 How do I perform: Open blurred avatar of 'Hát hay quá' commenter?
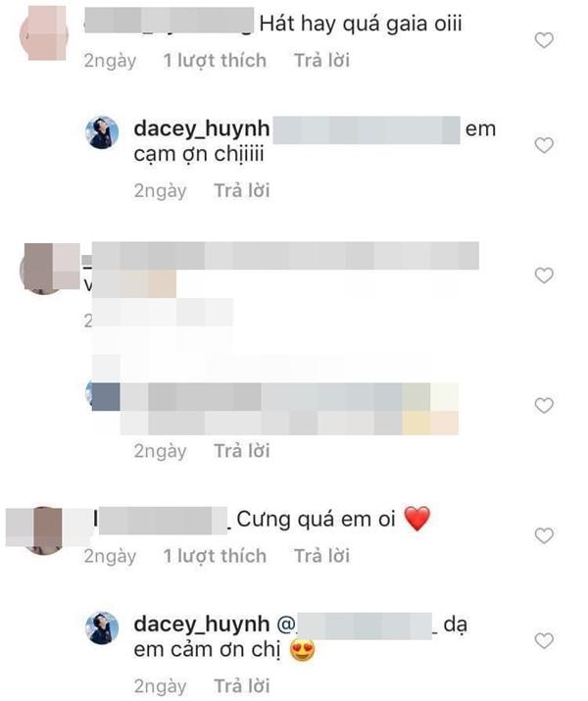[44, 33]
